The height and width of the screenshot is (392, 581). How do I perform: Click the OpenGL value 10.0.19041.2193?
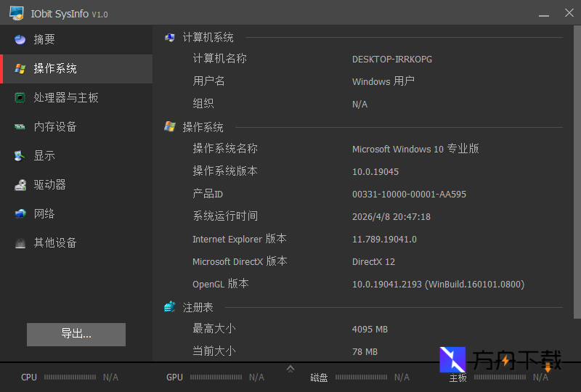point(438,284)
